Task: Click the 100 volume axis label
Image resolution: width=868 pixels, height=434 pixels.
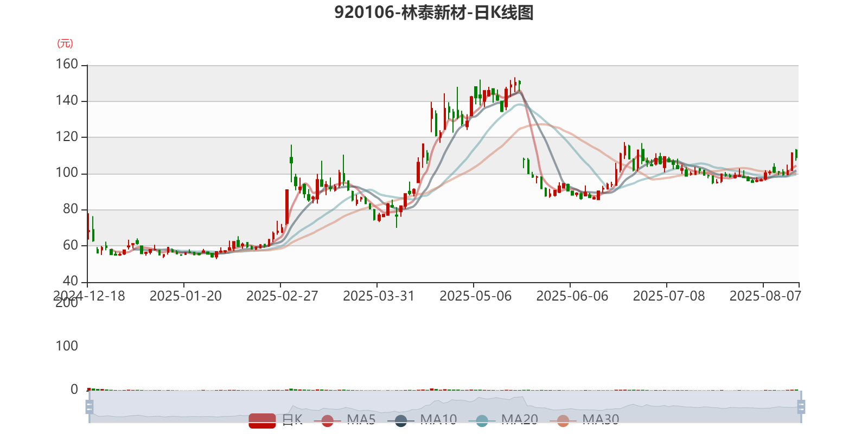Action: (67, 346)
